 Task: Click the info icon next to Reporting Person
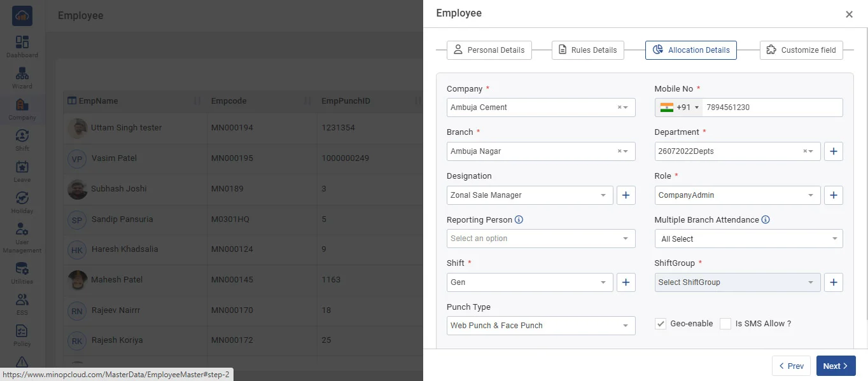click(x=519, y=220)
